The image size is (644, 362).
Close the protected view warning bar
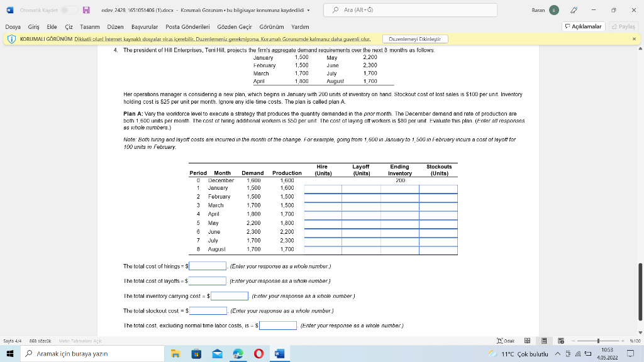(634, 39)
